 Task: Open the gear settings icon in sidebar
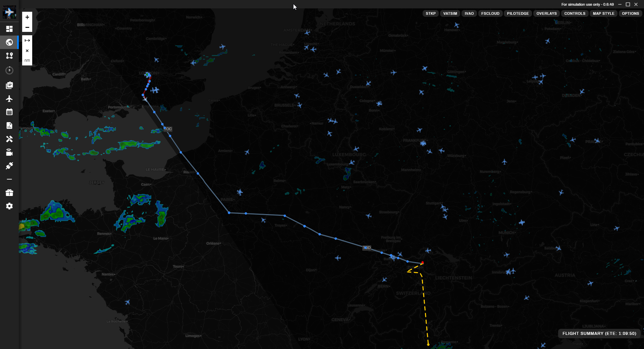[9, 206]
